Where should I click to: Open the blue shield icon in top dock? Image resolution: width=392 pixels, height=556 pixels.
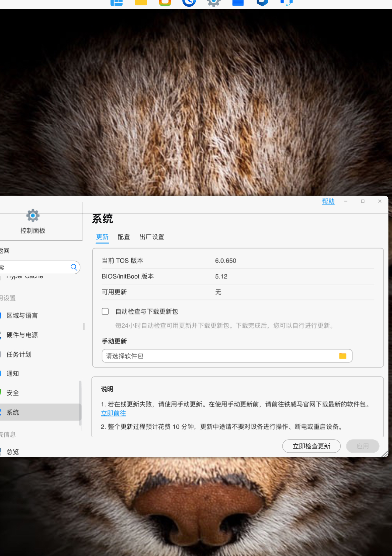coord(262,3)
